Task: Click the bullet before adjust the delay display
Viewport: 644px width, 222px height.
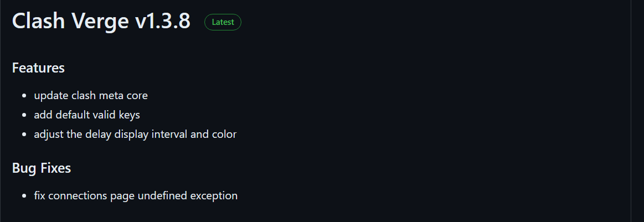Action: (x=25, y=134)
